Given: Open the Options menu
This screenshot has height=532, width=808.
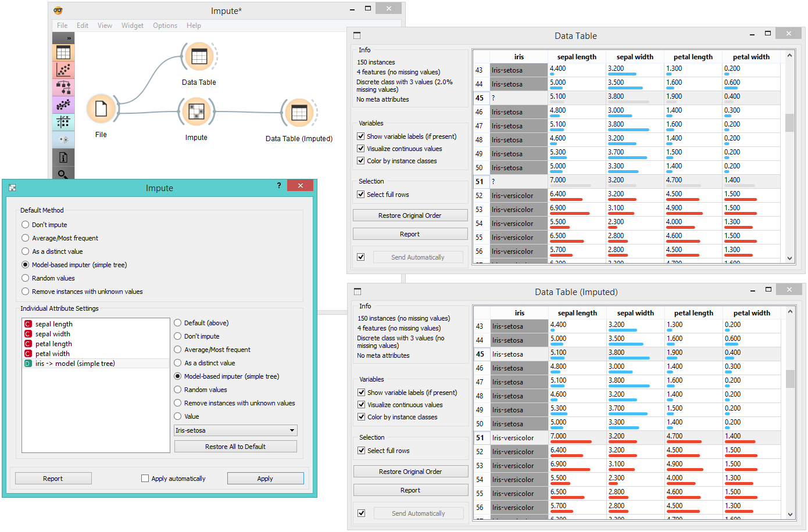Looking at the screenshot, I should coord(165,26).
